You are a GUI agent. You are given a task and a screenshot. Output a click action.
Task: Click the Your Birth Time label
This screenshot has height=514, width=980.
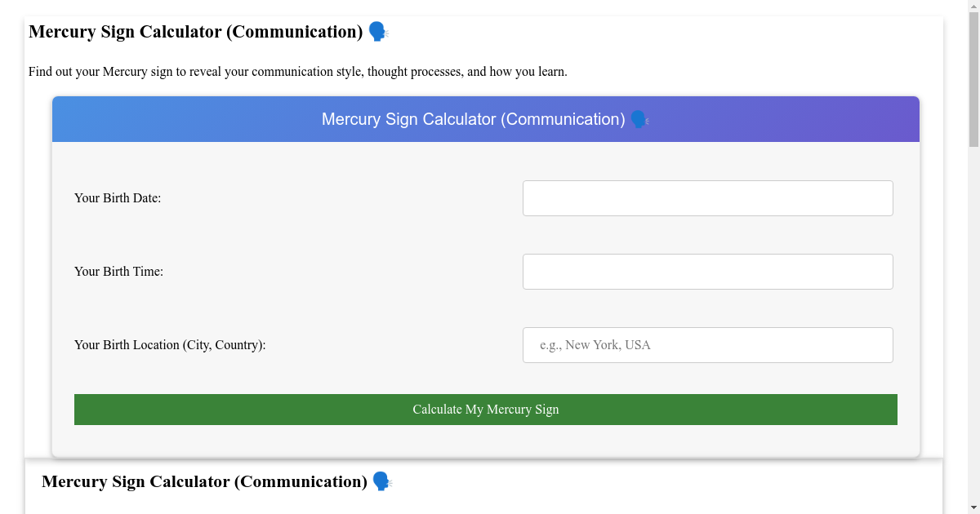tap(118, 271)
